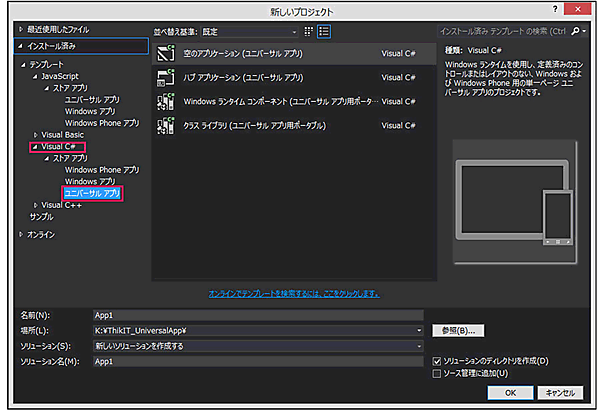The image size is (600, 413).
Task: Collapse the JavaScript tree node
Action: click(35, 77)
